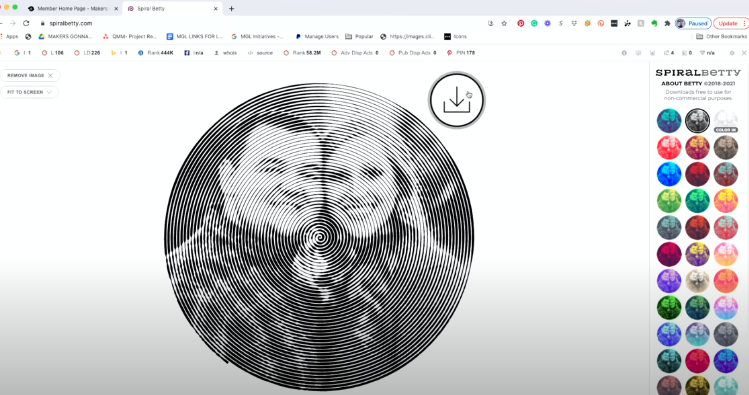Pick the teal-blue swatch in first row

click(669, 120)
